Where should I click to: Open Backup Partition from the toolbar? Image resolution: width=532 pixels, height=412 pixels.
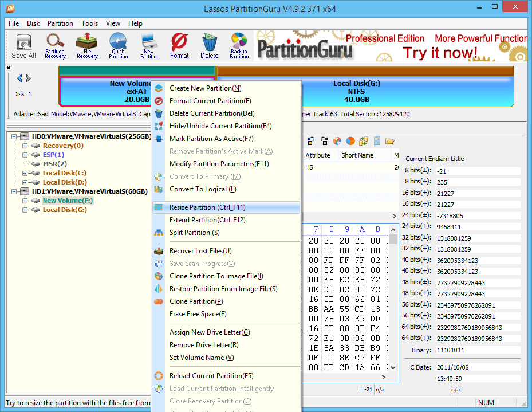(x=239, y=46)
